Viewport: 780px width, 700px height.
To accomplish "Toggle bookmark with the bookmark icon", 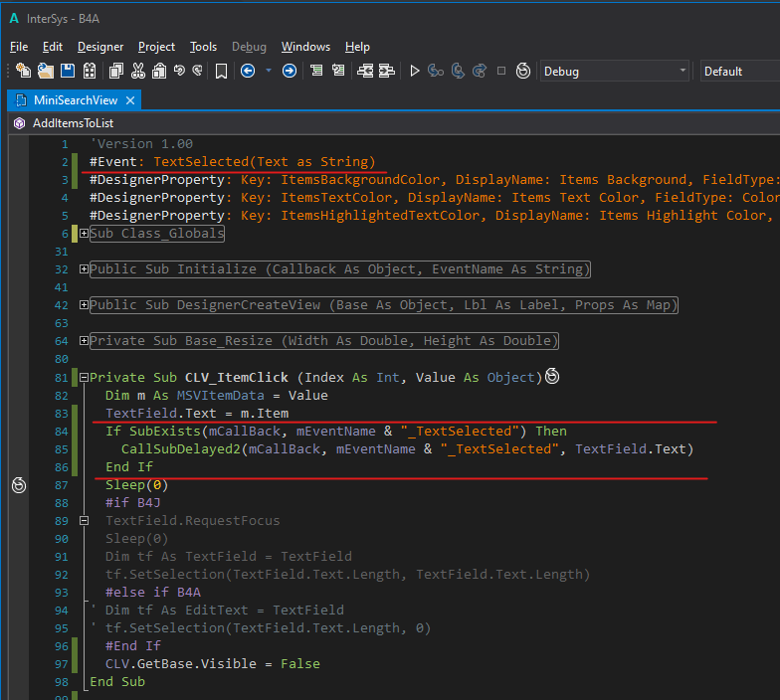I will (221, 71).
